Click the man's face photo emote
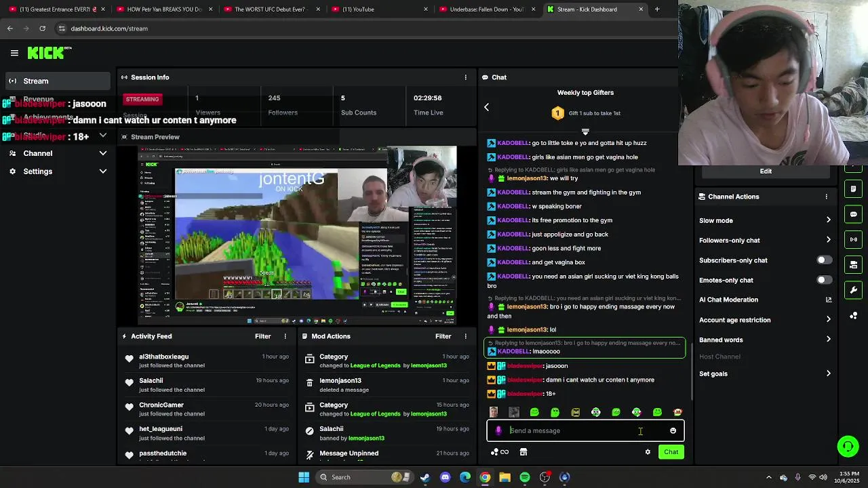Viewport: 868px width, 488px height. 494,412
